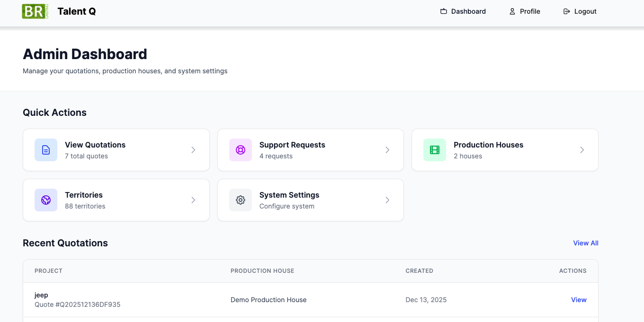Expand the Territories card chevron
644x322 pixels.
point(193,200)
